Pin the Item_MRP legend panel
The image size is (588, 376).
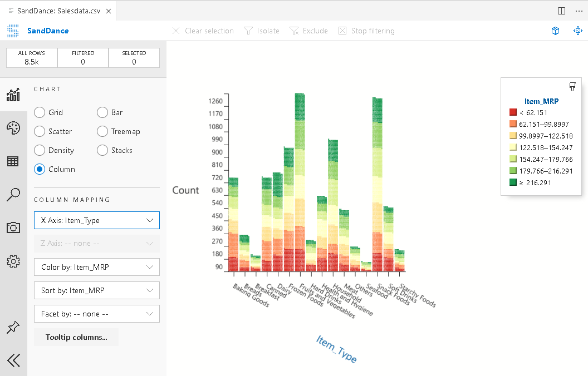[572, 87]
